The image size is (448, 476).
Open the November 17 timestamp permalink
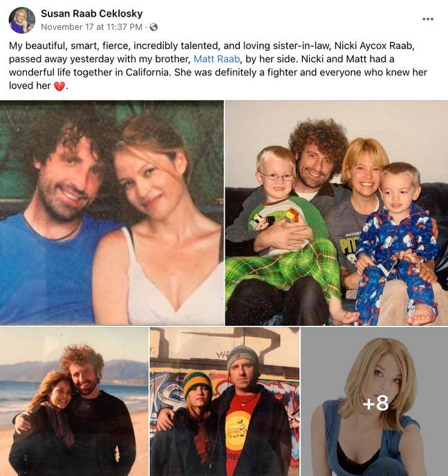[91, 27]
